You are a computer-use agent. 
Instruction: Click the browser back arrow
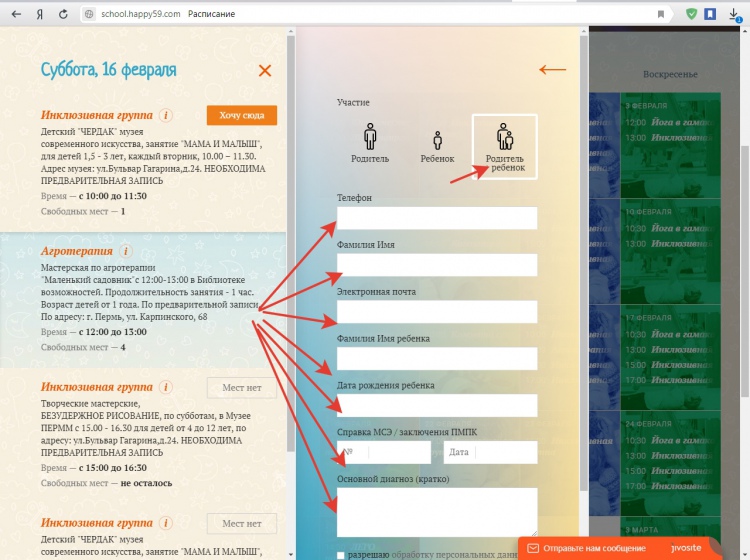[x=15, y=15]
